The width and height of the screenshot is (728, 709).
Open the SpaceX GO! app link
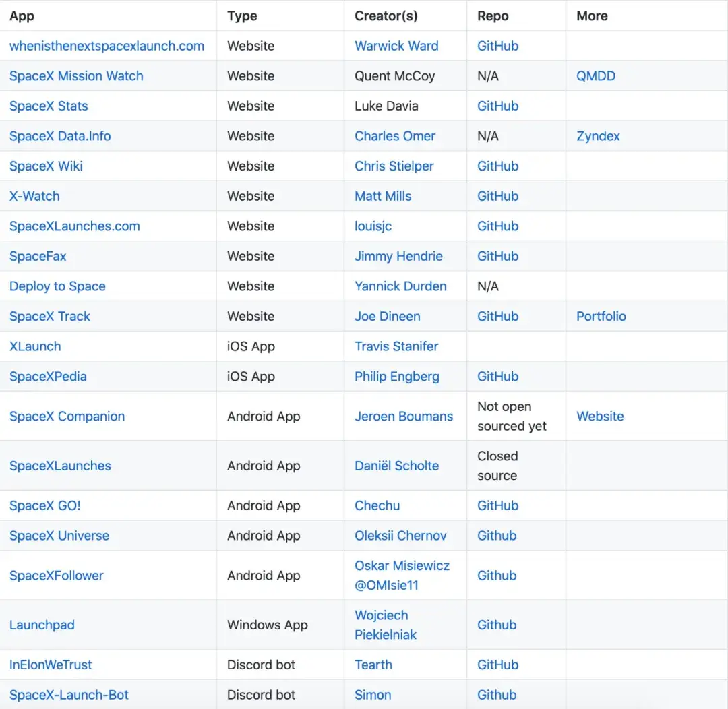pos(45,505)
